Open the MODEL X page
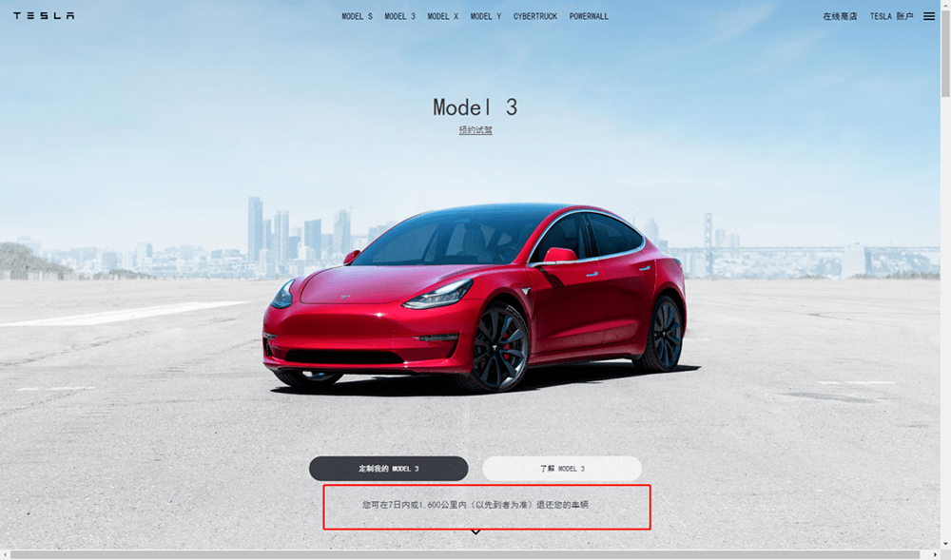Screen dimensions: 951x560 click(x=443, y=16)
